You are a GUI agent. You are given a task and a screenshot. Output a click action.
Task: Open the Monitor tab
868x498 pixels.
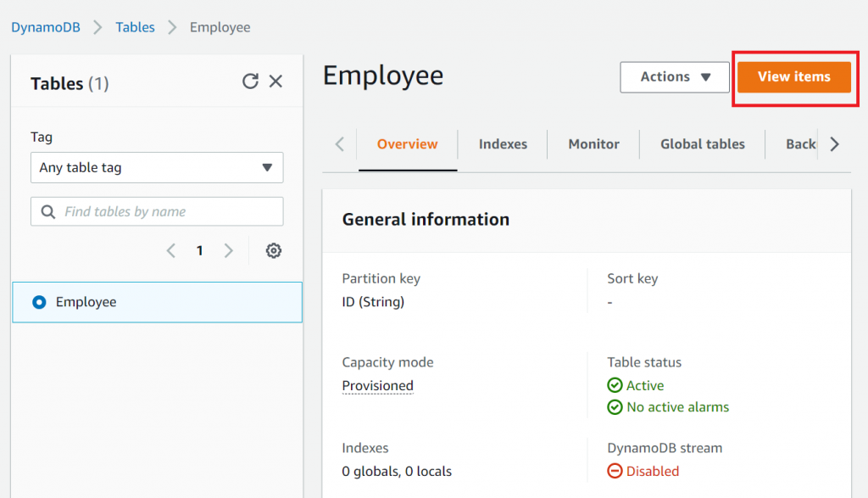(593, 144)
